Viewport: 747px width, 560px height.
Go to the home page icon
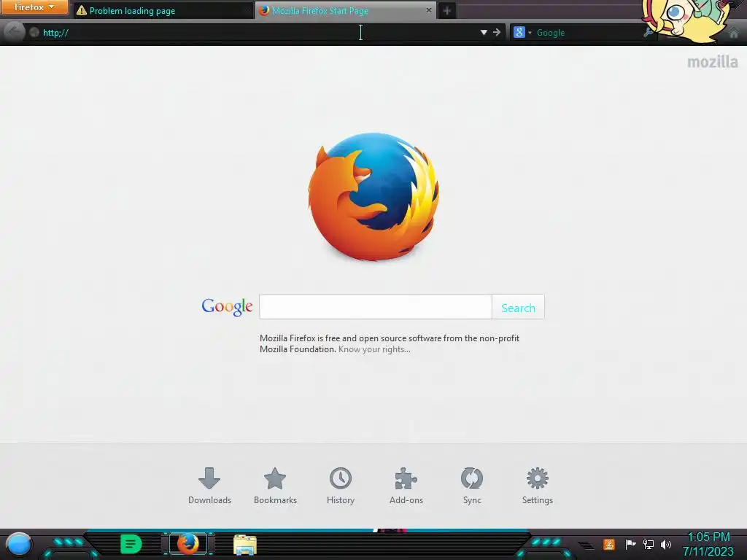(734, 33)
